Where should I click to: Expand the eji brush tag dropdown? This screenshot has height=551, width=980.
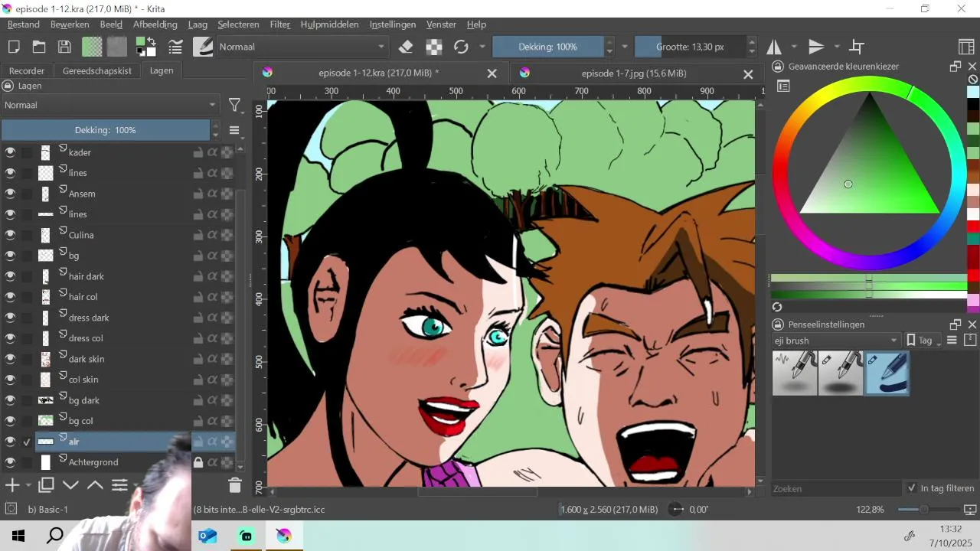click(837, 341)
